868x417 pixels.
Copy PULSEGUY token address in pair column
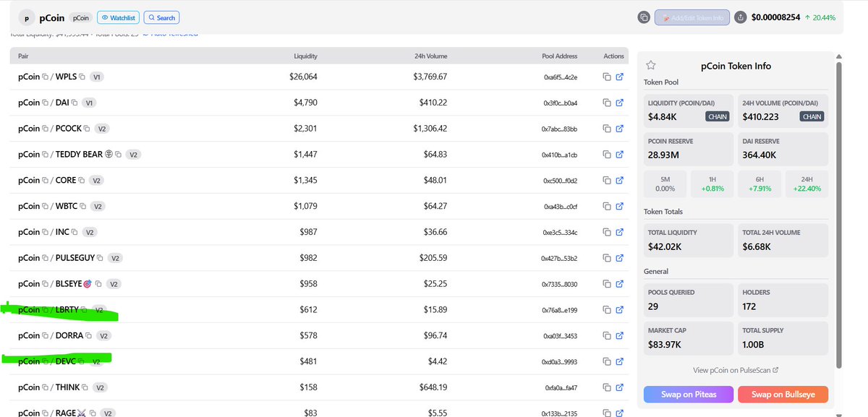pyautogui.click(x=101, y=258)
